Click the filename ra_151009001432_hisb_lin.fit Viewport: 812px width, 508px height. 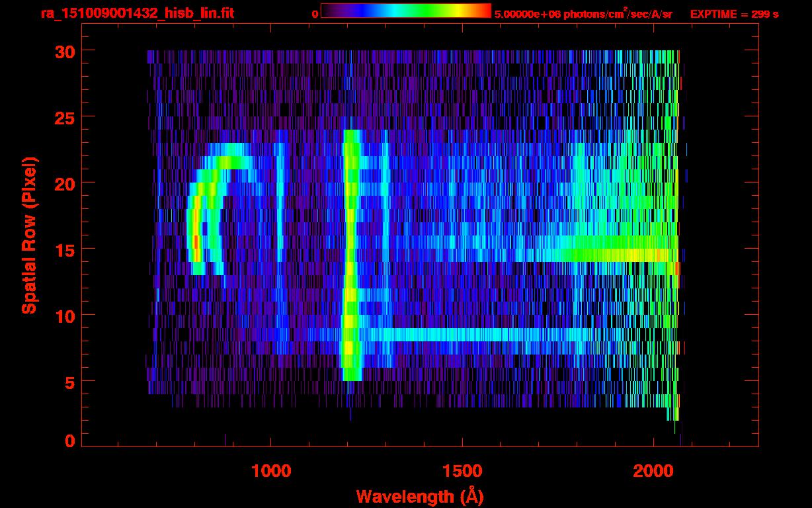coord(137,13)
